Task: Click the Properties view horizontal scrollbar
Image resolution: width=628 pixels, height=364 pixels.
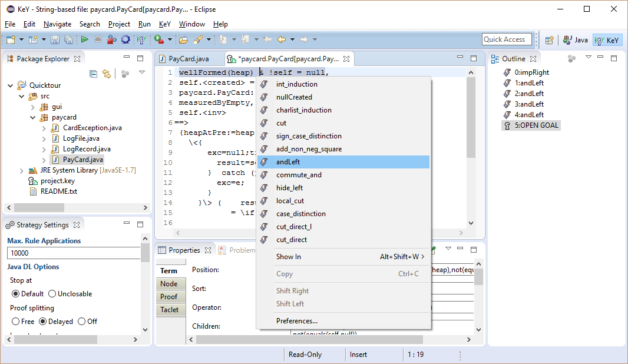Action: [310, 340]
